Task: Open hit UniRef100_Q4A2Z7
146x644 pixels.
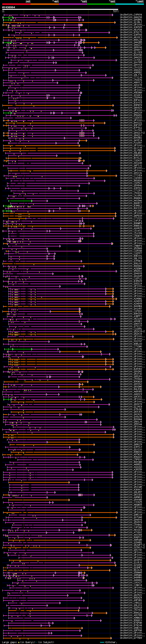Action: pos(131,45)
